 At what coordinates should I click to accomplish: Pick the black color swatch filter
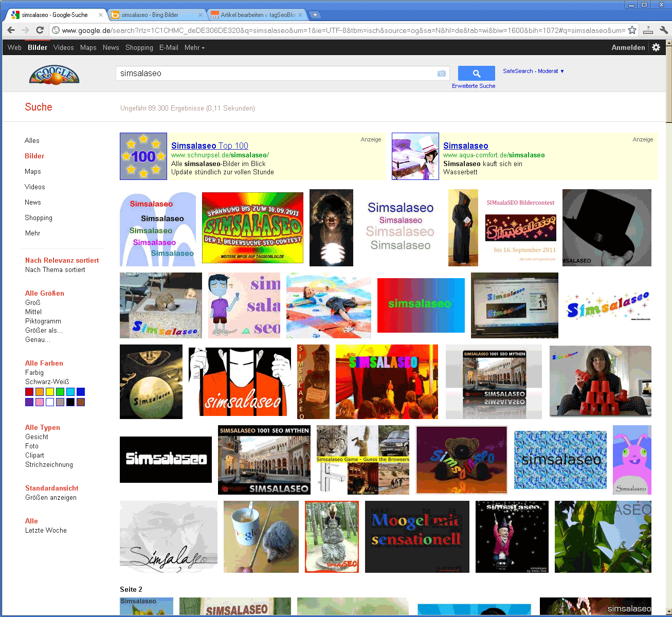70,402
